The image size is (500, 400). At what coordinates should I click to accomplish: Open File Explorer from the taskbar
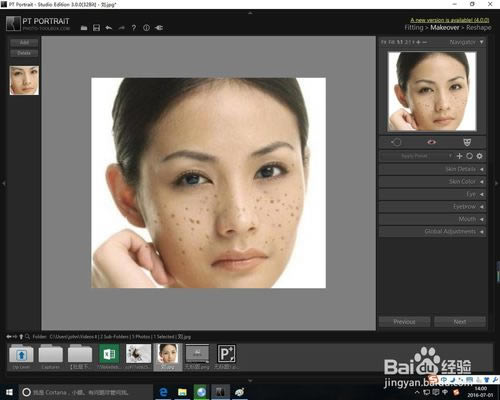(x=182, y=392)
